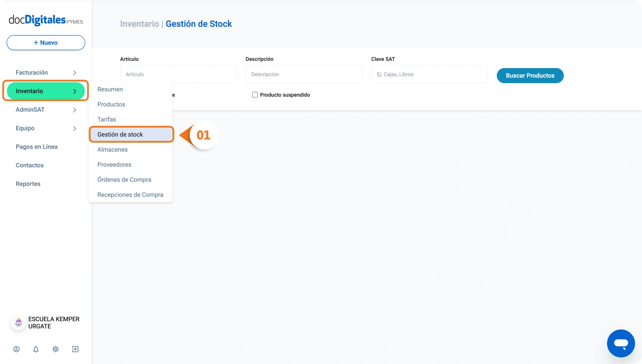Expand the Equipo section chevron
Viewport: 642px width, 364px height.
(75, 128)
